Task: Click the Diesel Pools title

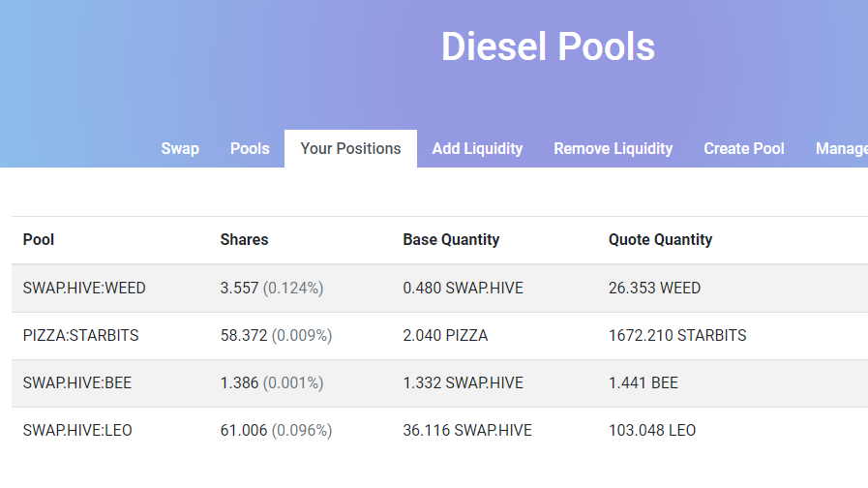Action: coord(548,46)
